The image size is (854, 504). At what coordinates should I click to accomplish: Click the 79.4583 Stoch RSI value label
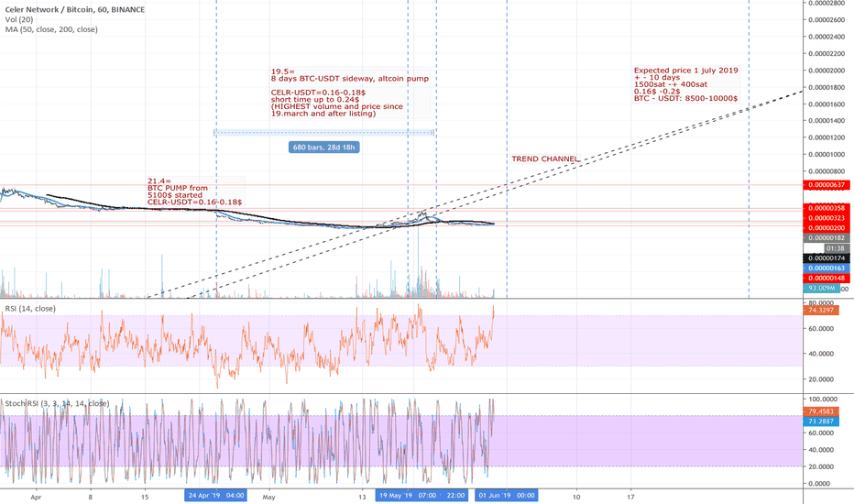[x=821, y=411]
